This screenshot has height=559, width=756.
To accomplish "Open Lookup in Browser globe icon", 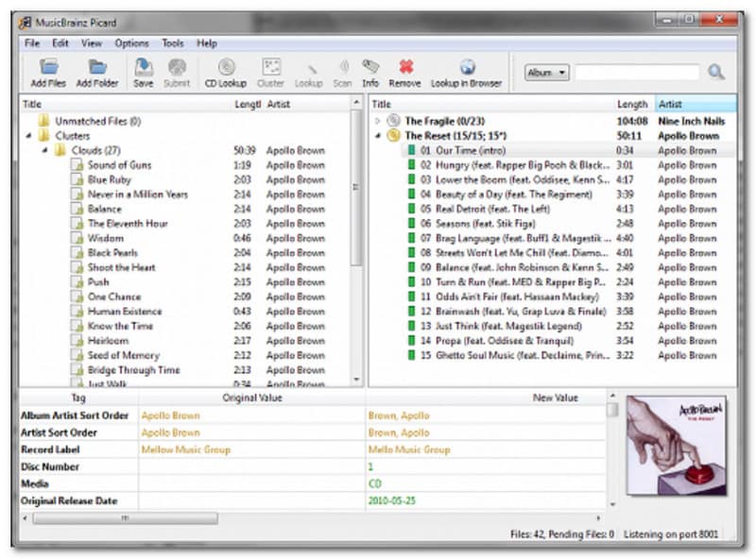I will point(466,67).
